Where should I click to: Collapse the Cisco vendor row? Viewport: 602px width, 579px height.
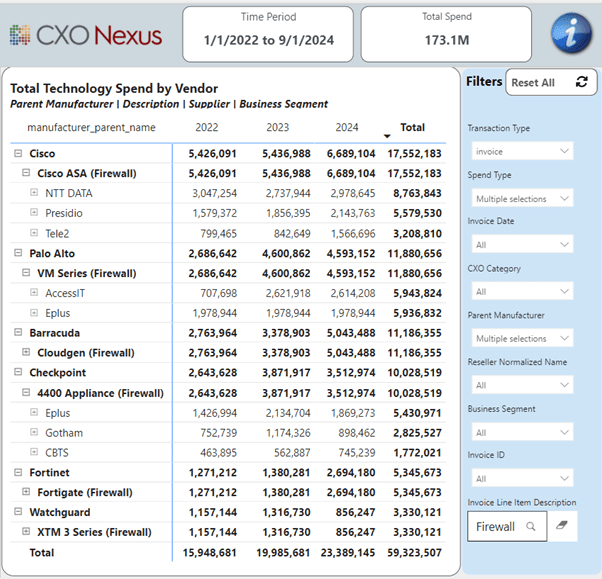(18, 154)
